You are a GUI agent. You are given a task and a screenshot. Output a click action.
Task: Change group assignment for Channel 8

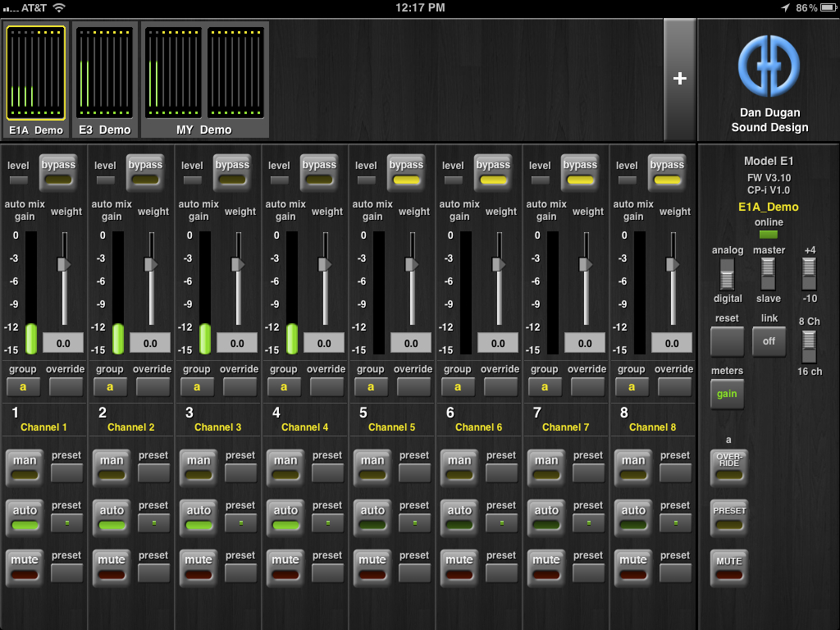(632, 386)
